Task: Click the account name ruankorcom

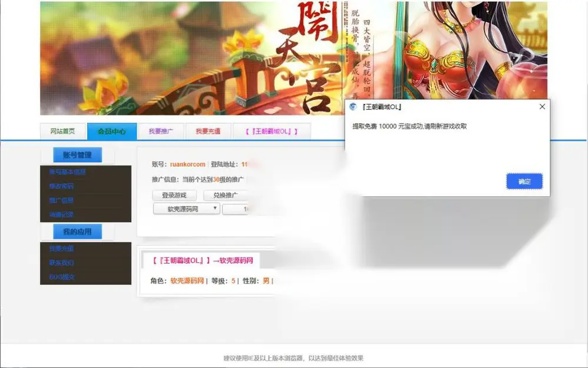Action: pos(188,164)
